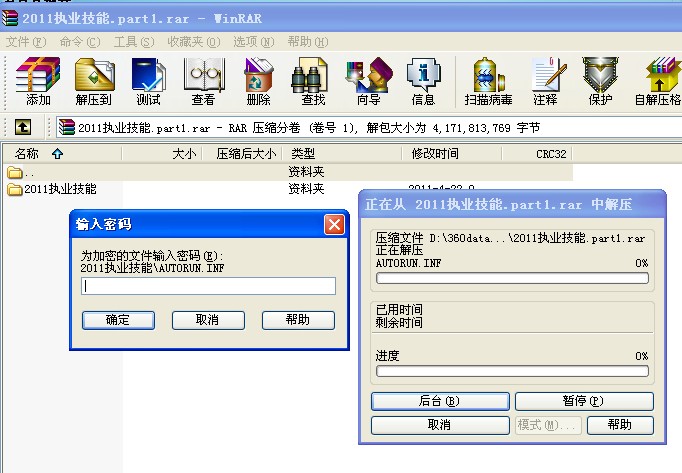Click Help (帮助) in password dialog
This screenshot has height=473, width=682.
tap(298, 320)
